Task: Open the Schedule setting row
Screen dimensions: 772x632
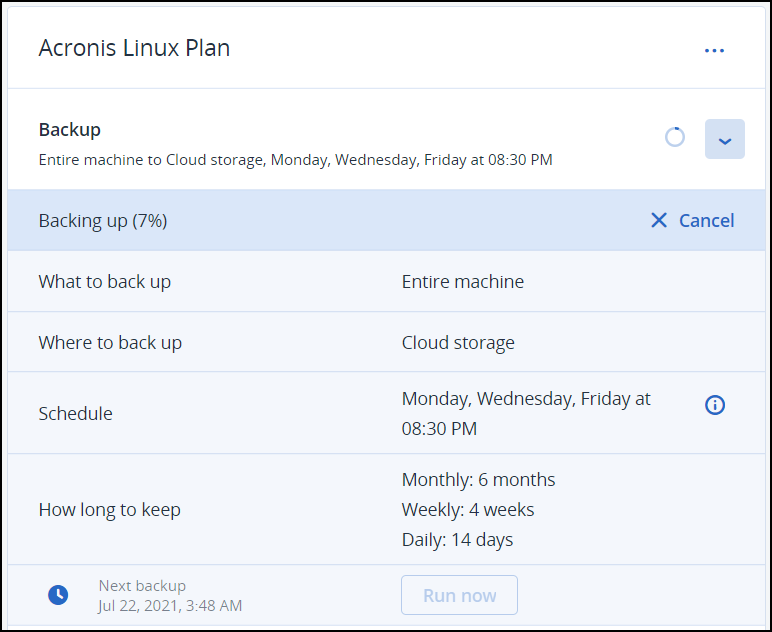Action: click(x=386, y=413)
